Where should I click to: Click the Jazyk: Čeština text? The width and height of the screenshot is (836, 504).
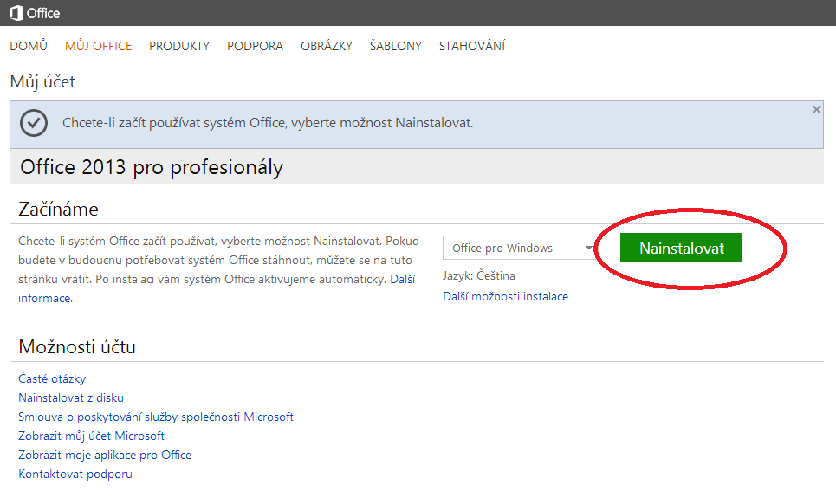click(x=479, y=276)
